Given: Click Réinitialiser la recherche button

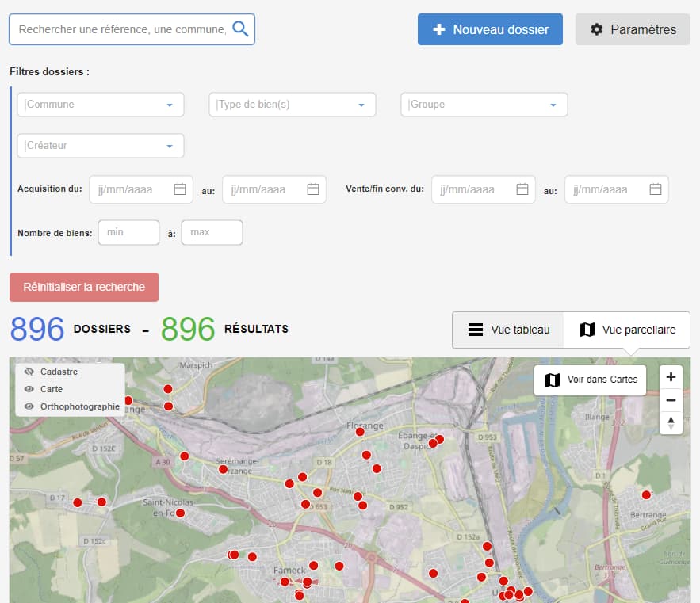Looking at the screenshot, I should (84, 287).
